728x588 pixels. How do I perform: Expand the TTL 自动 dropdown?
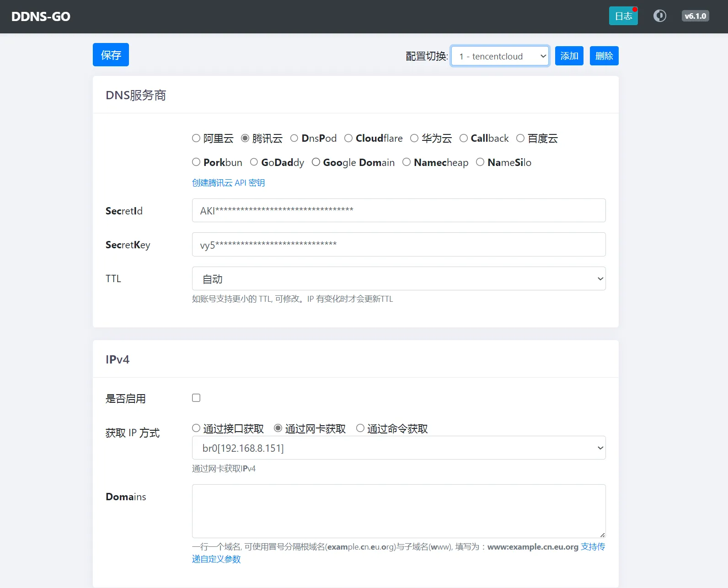tap(399, 278)
